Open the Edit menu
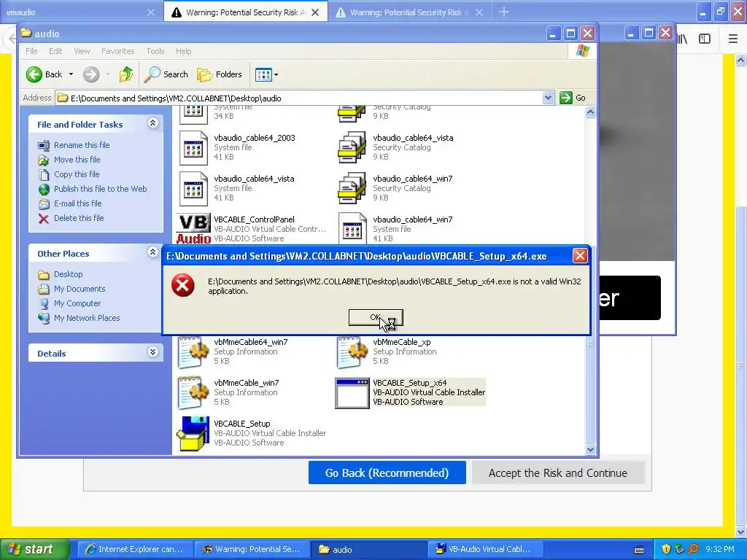The image size is (747, 560). (55, 51)
